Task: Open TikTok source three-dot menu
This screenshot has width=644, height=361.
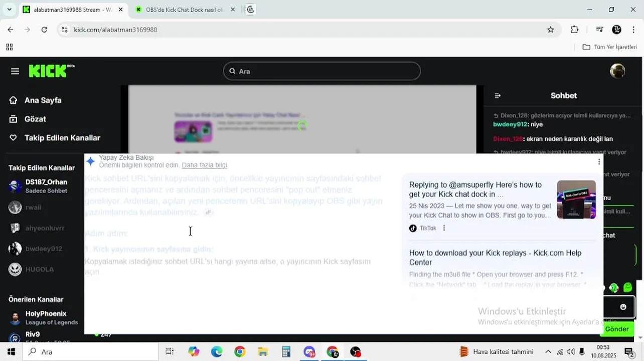Action: [444, 228]
